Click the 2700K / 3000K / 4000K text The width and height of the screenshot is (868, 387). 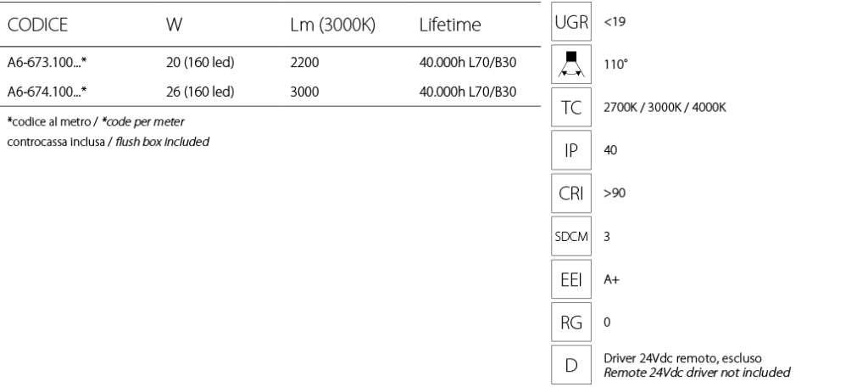pyautogui.click(x=665, y=108)
